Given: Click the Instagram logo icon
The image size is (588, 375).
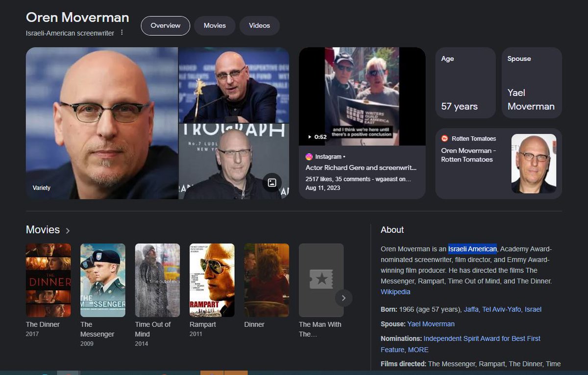Looking at the screenshot, I should [309, 157].
